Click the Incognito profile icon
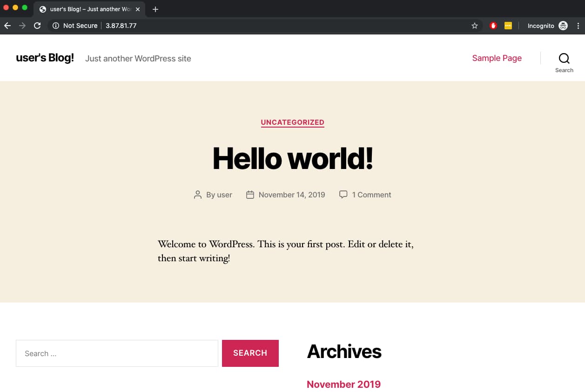Screen dimensions: 585x392 pos(563,26)
